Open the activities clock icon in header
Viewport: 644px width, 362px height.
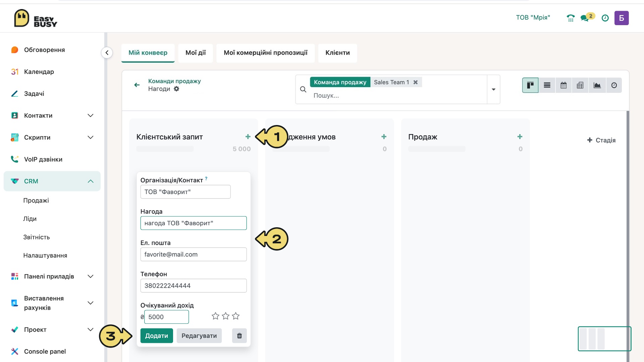[x=605, y=18]
